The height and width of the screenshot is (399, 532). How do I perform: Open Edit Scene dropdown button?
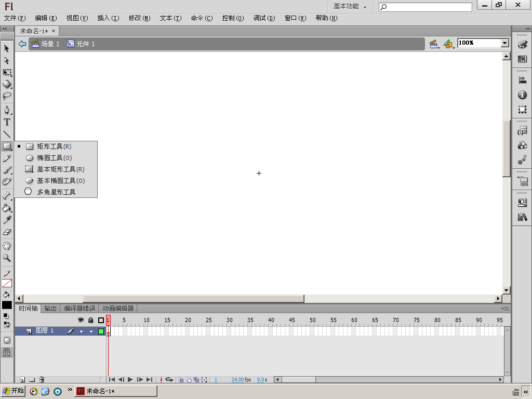(434, 44)
